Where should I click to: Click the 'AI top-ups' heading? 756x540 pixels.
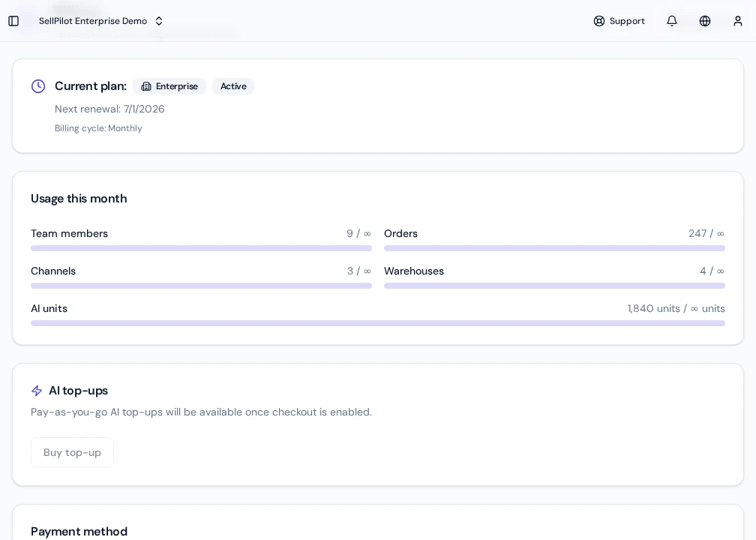point(78,391)
